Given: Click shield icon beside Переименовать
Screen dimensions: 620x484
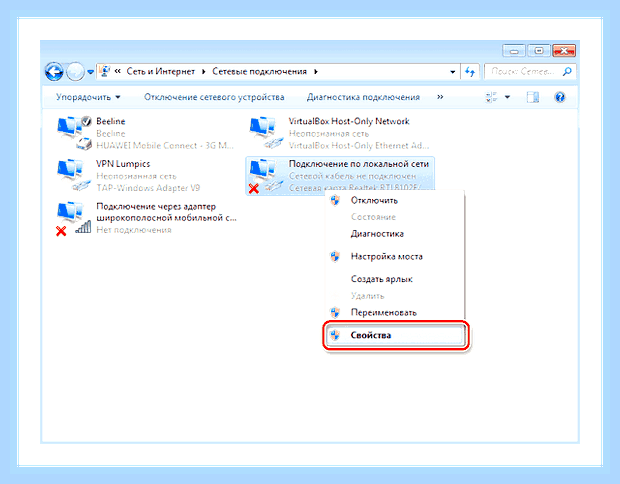Looking at the screenshot, I should pyautogui.click(x=335, y=312).
